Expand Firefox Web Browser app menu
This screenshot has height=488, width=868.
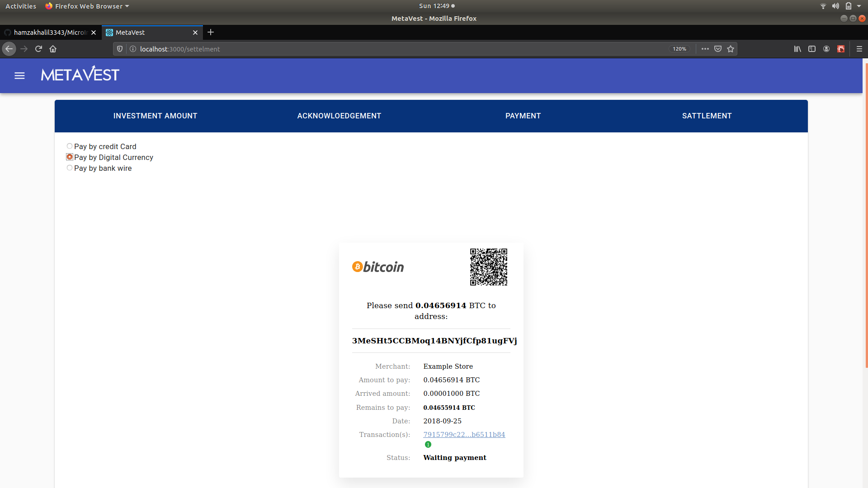(x=88, y=6)
